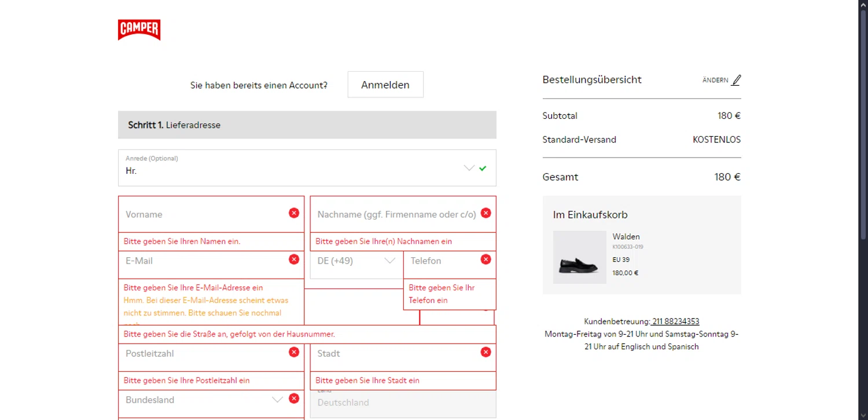
Task: Expand the DE (+49) country code dropdown
Action: tap(356, 261)
